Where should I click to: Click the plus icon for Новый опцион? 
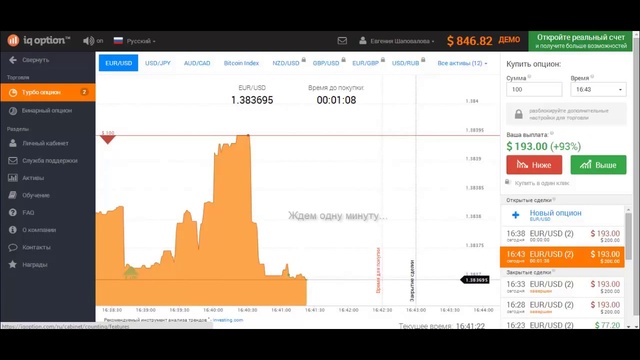point(516,215)
